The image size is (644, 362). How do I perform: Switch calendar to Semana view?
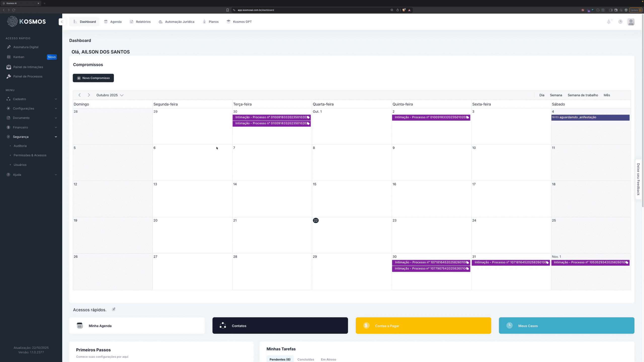556,95
